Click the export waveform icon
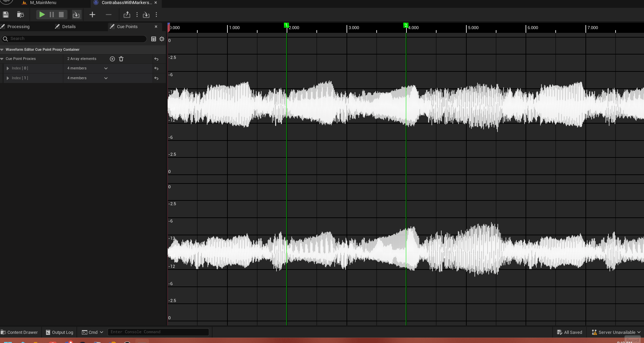Viewport: 644px width, 343px height. point(127,15)
